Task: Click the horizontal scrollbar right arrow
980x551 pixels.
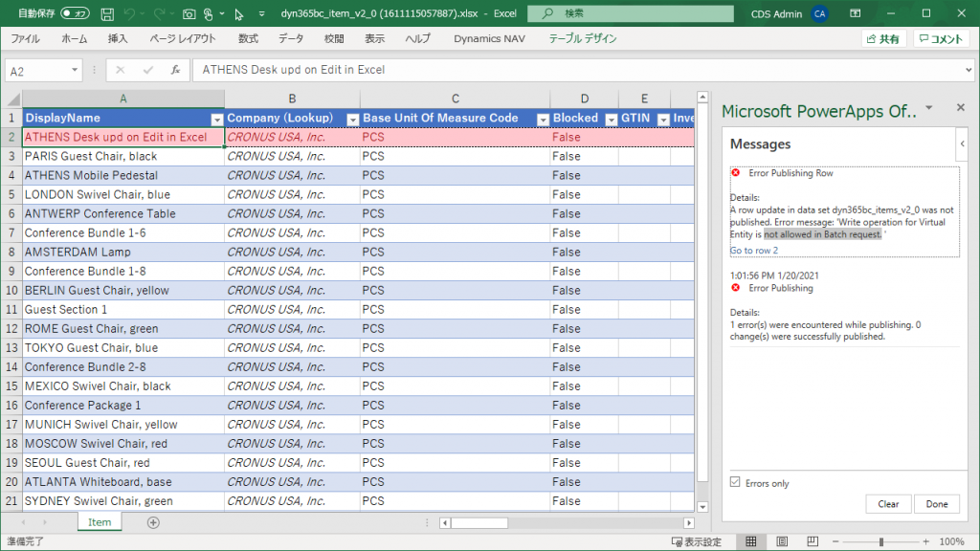Action: 689,523
